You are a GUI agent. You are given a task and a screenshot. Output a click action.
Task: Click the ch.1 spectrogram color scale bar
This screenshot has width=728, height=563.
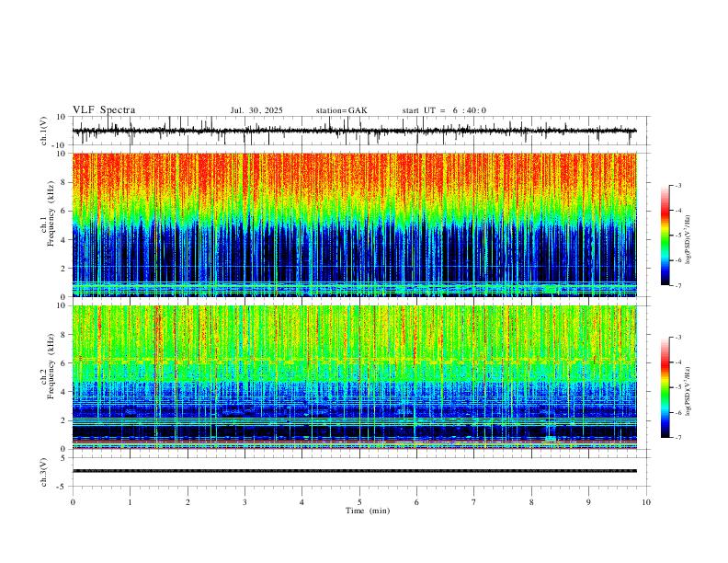(665, 236)
